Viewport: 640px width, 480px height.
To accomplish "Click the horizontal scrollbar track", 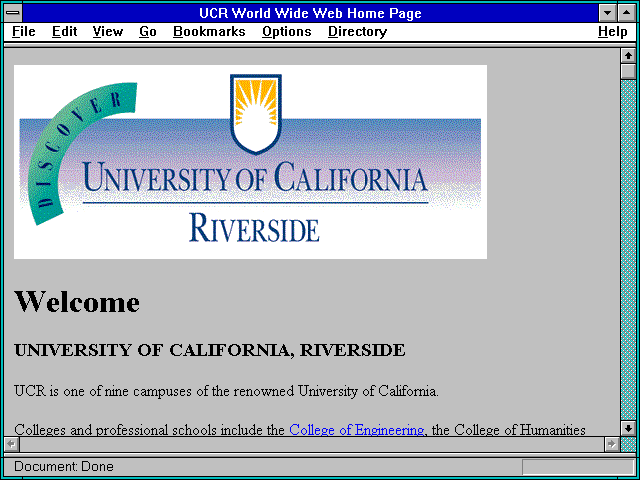I will pos(311,444).
